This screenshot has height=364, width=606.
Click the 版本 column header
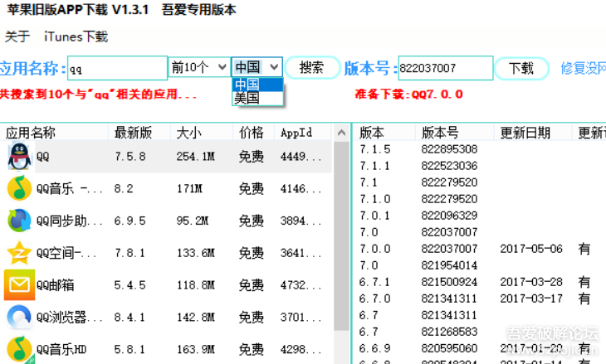click(x=384, y=133)
